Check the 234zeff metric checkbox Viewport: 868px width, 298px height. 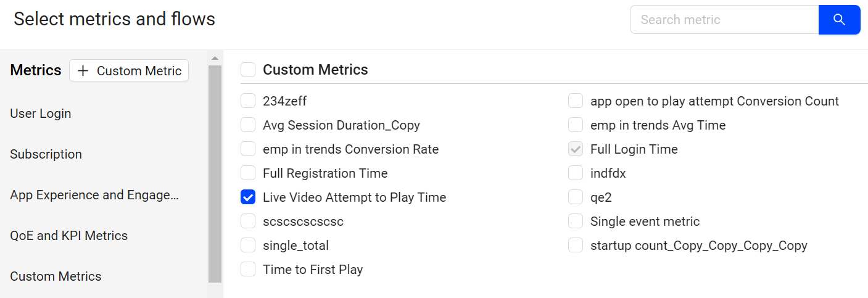point(248,101)
